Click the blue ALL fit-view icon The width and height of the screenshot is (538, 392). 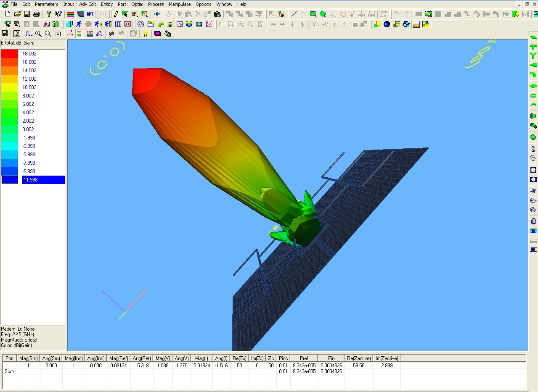[29, 34]
